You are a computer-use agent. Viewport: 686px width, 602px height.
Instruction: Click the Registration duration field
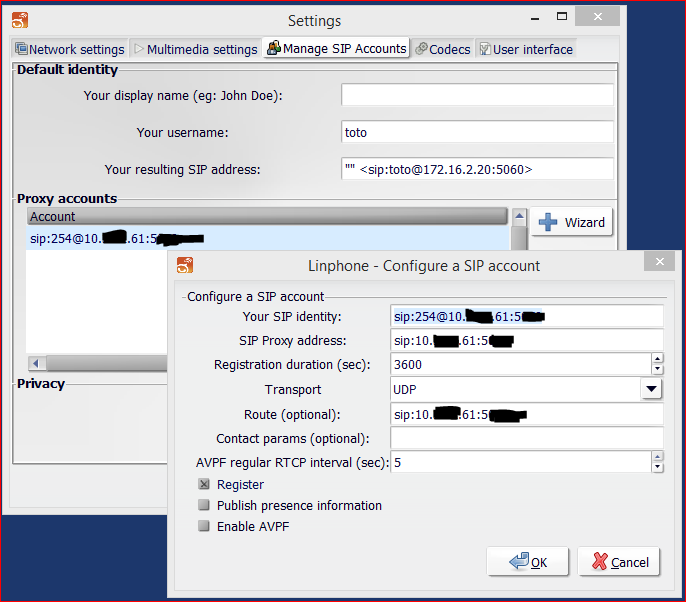(521, 364)
